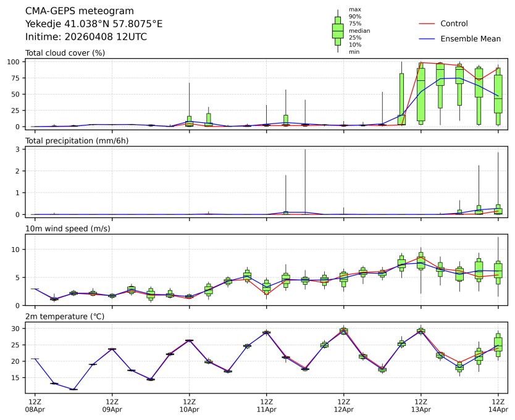Click the "max" label in box-plot legend

[354, 10]
